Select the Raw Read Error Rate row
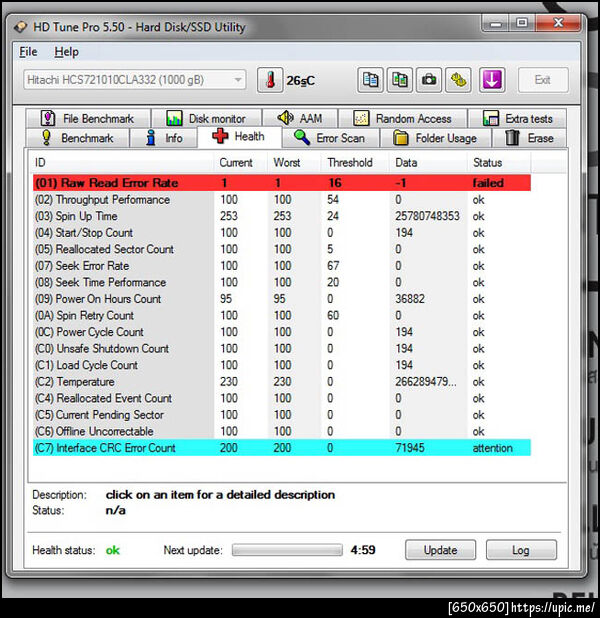600x618 pixels. click(281, 183)
